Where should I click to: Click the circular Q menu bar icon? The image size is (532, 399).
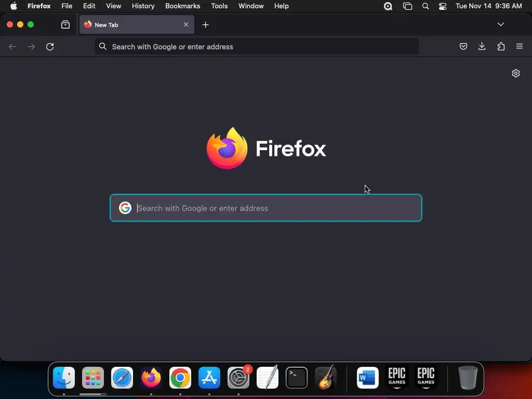388,6
